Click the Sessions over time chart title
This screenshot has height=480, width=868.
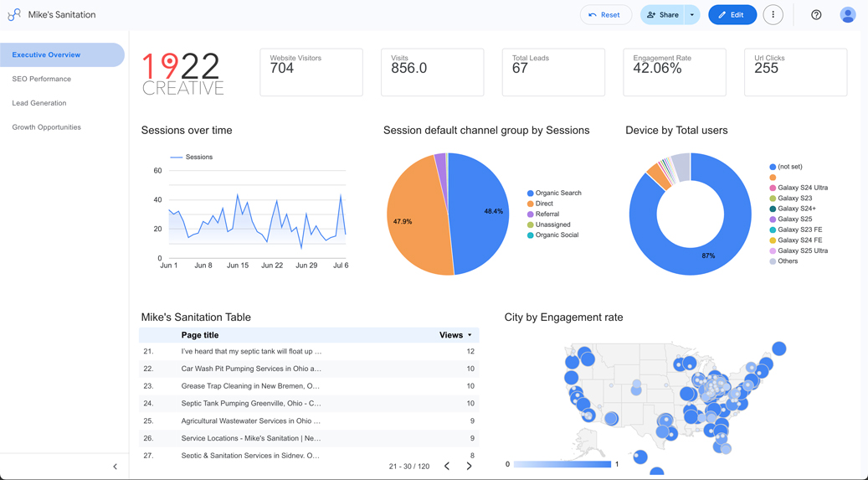(x=187, y=130)
